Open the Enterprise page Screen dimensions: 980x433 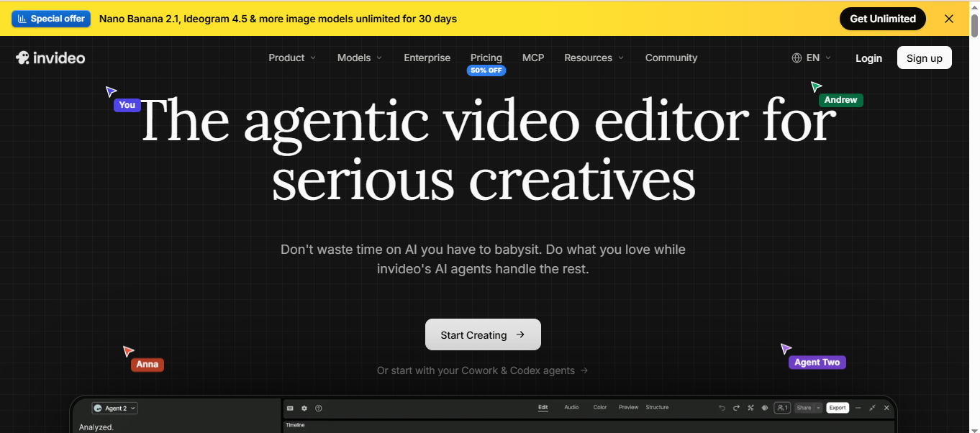point(427,58)
